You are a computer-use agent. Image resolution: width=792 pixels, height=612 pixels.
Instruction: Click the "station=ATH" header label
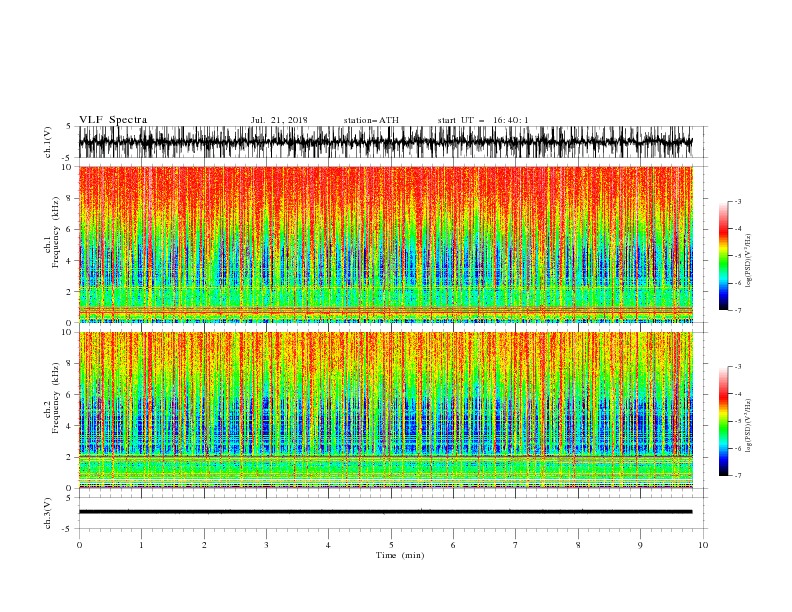point(371,120)
